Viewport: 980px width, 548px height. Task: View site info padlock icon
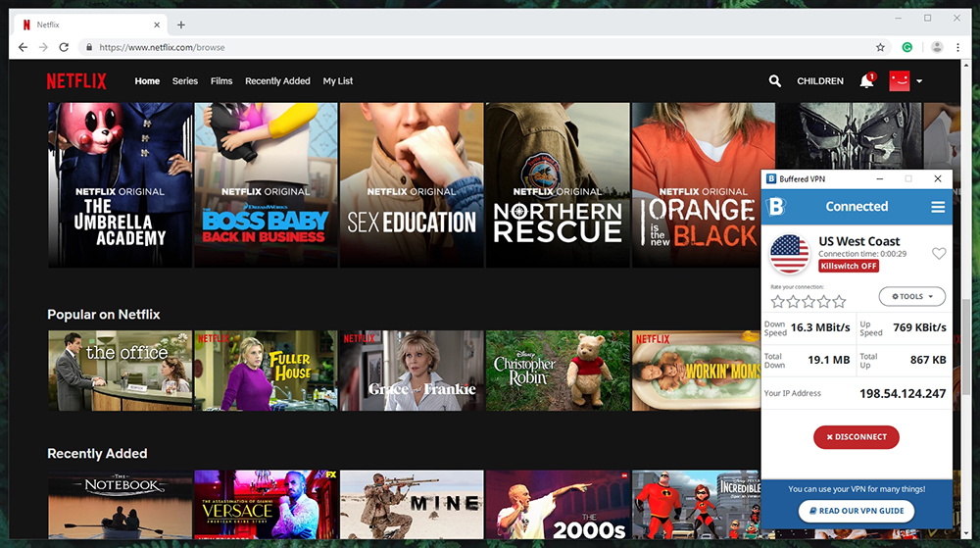pos(89,47)
